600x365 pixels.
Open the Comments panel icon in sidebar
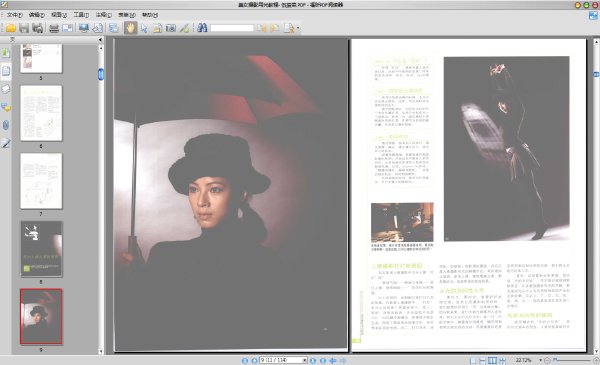[6, 108]
